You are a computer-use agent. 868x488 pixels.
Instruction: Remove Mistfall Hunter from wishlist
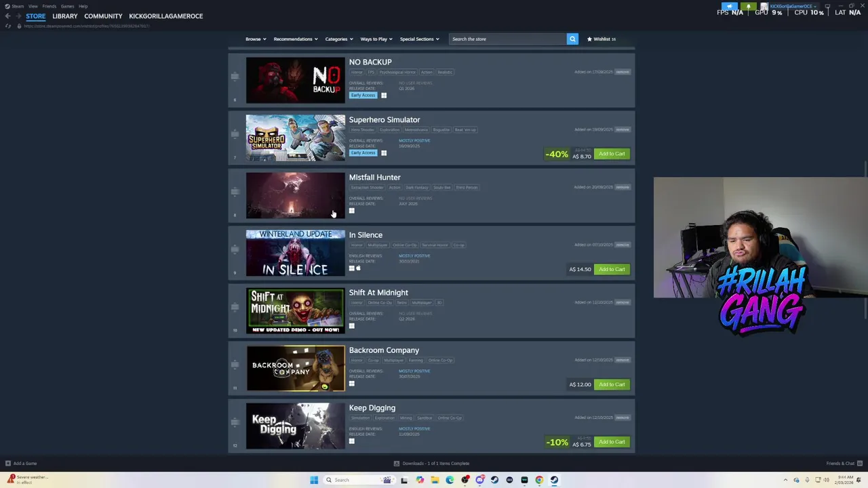coord(623,187)
